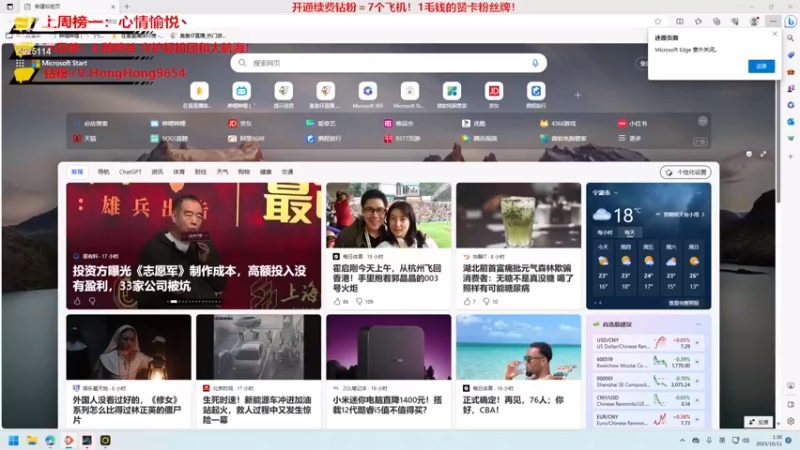Open the JD 京东 quick link tile
This screenshot has height=450, width=800.
point(494,95)
